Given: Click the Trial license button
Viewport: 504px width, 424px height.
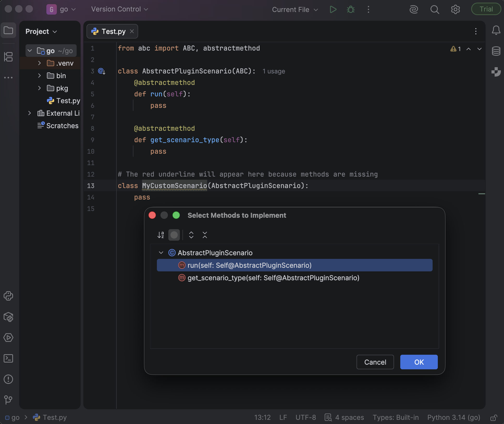Looking at the screenshot, I should (486, 9).
